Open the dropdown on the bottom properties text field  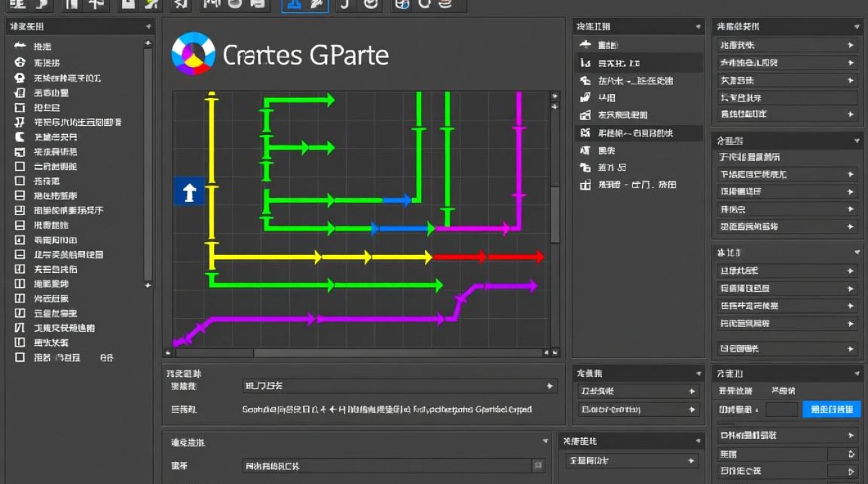tap(550, 385)
